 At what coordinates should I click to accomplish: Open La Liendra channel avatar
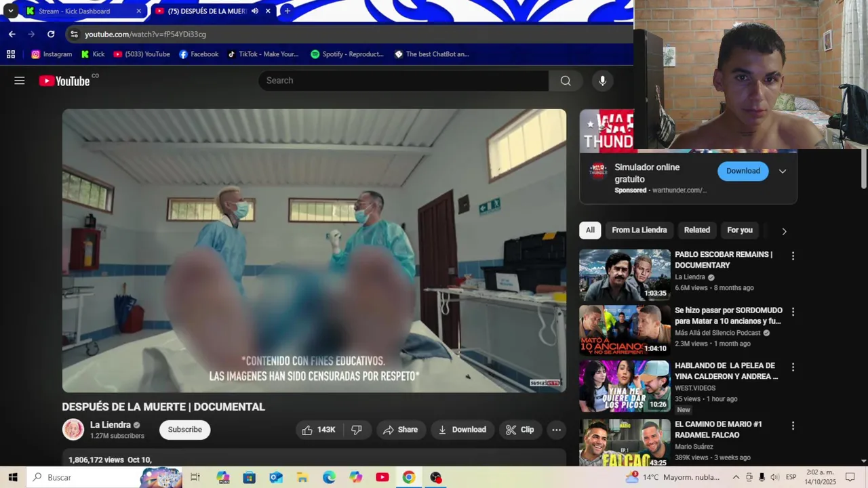(73, 430)
